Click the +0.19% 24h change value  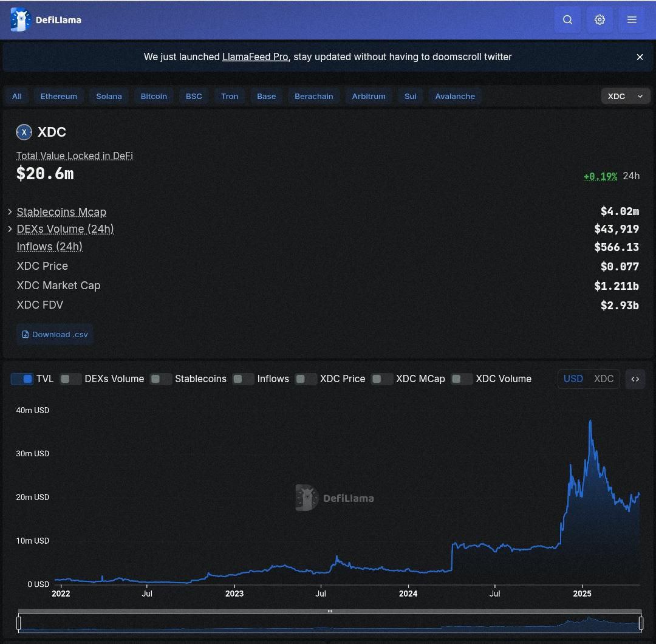600,176
